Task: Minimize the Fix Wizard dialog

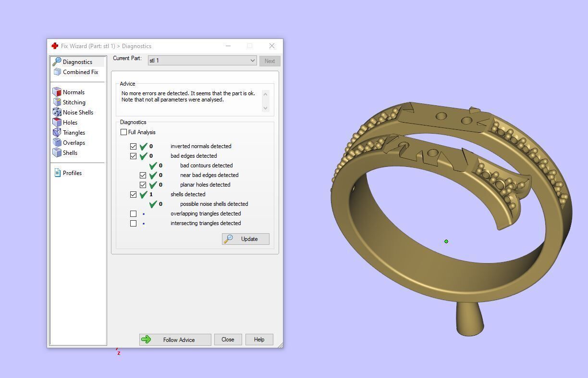Action: coord(229,46)
